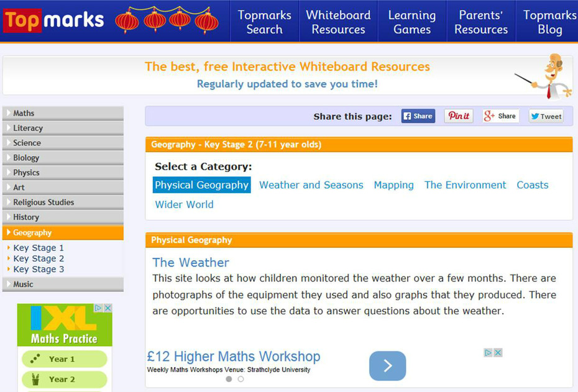Click Geography Key Stage 2 heading bar

pyautogui.click(x=359, y=144)
